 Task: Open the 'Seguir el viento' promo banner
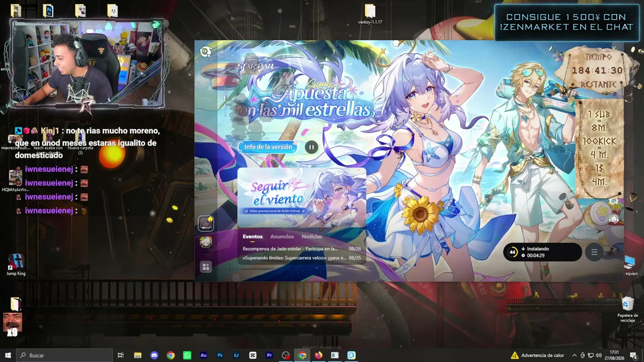click(x=302, y=197)
